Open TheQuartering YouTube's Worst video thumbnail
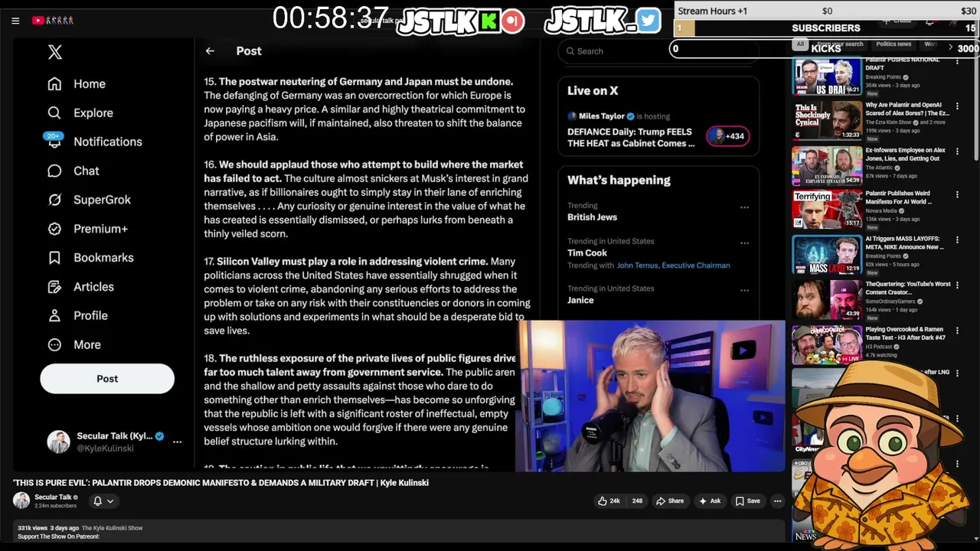Viewport: 980px width, 551px height. [x=827, y=300]
